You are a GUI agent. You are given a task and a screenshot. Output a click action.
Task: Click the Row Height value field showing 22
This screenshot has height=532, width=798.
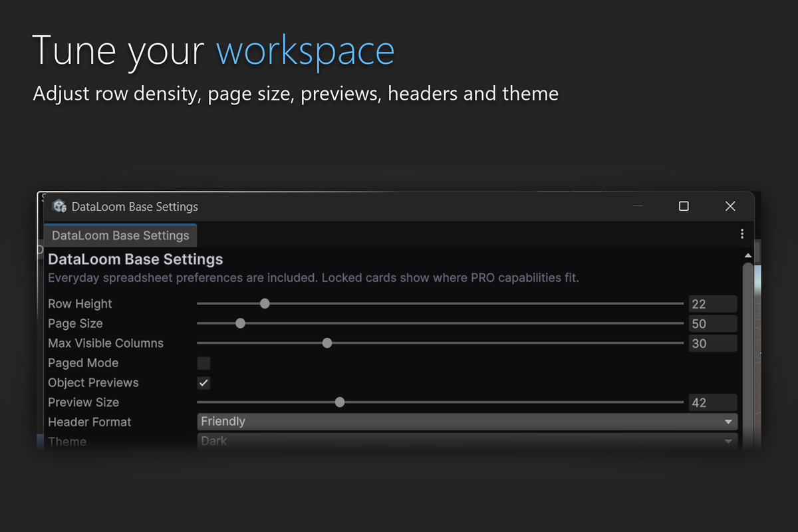(713, 304)
